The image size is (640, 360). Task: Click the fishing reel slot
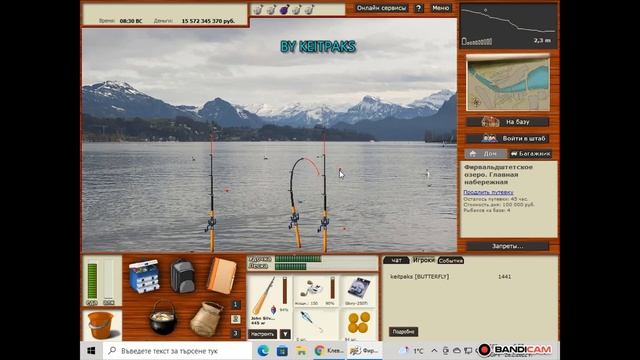pos(316,291)
